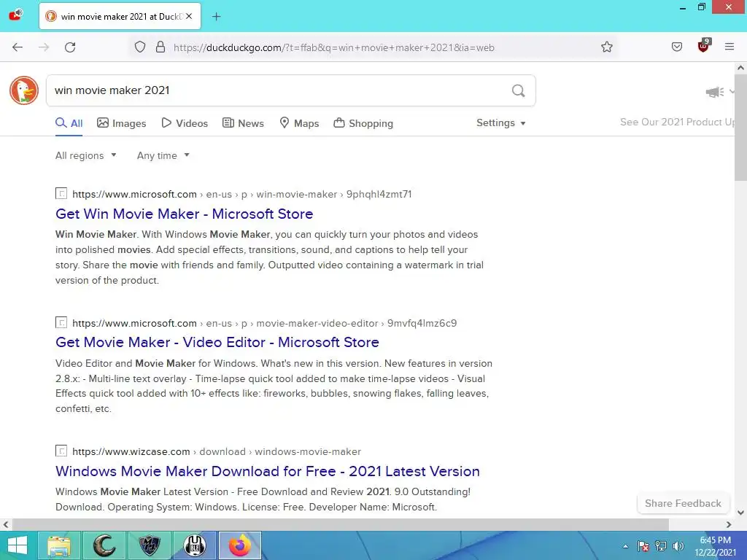Go back with the browser back arrow
This screenshot has width=747, height=560.
point(18,47)
